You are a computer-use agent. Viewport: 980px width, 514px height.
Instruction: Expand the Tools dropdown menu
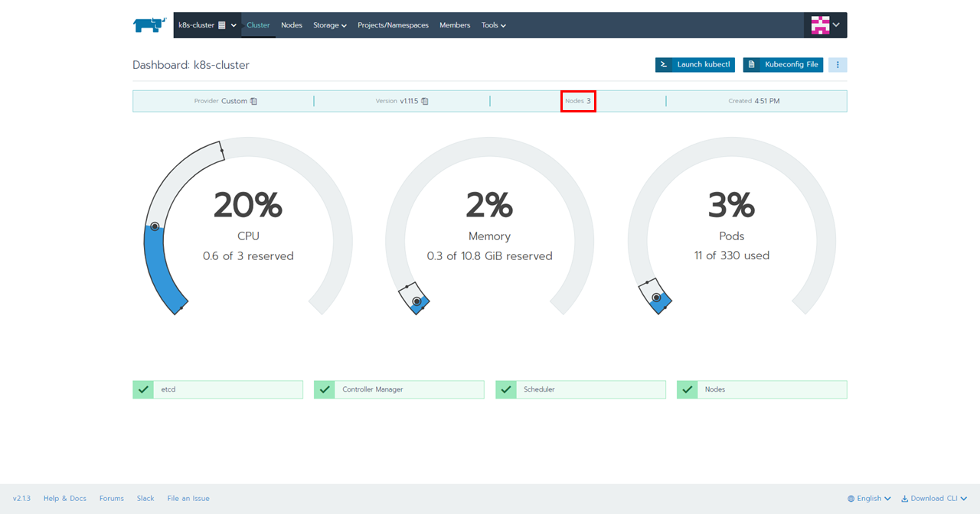click(x=493, y=25)
